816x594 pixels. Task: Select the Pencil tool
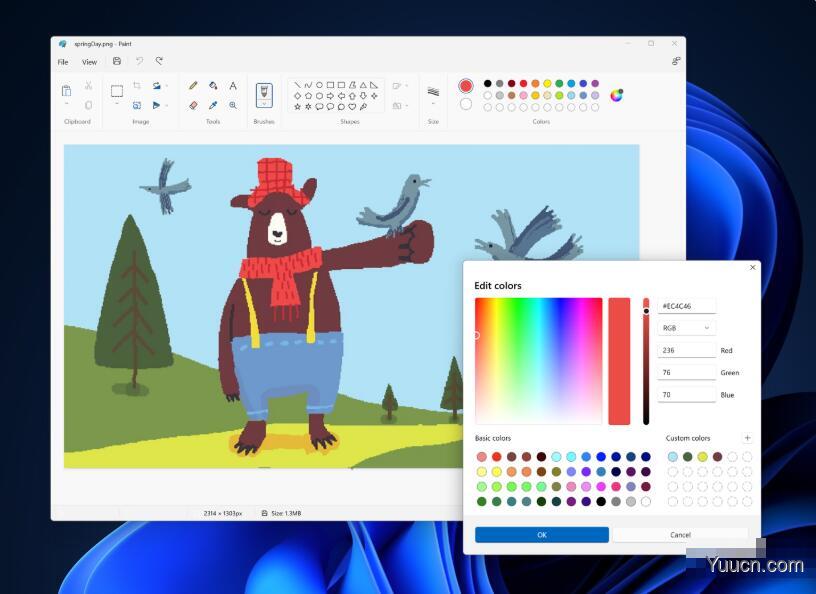pyautogui.click(x=193, y=85)
